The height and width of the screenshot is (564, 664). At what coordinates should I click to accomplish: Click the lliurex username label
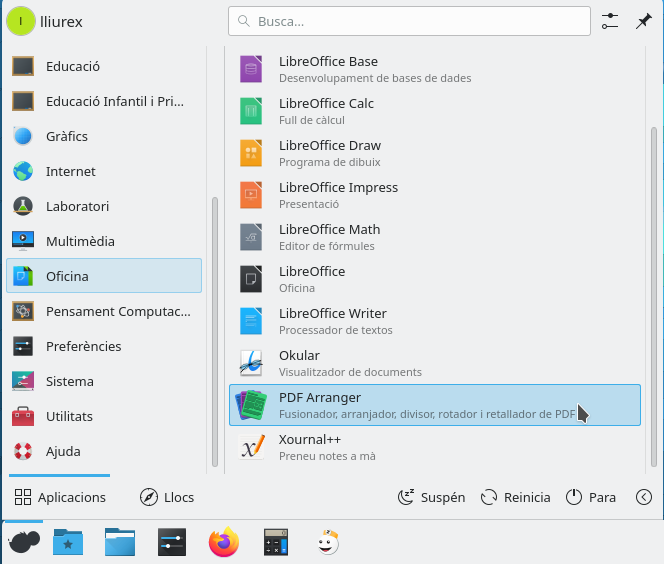click(x=61, y=22)
